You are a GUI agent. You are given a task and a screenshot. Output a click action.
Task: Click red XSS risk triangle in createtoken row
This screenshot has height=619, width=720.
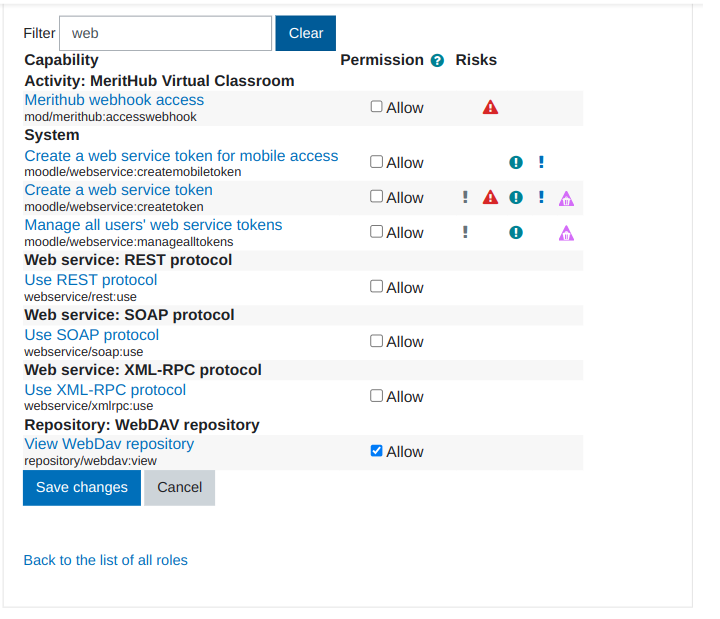[x=490, y=197]
